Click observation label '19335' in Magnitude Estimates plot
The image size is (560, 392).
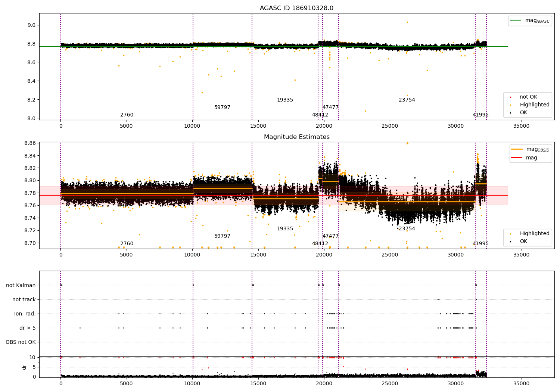tap(285, 229)
